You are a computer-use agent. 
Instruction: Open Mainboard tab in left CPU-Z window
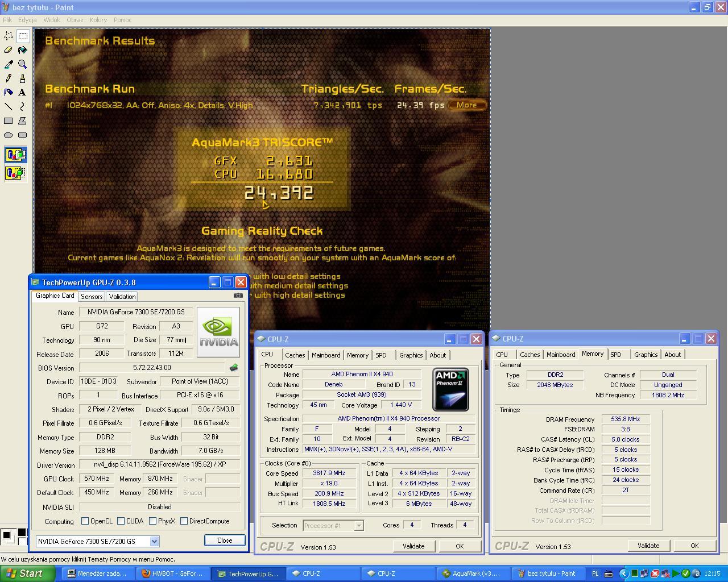(x=326, y=355)
